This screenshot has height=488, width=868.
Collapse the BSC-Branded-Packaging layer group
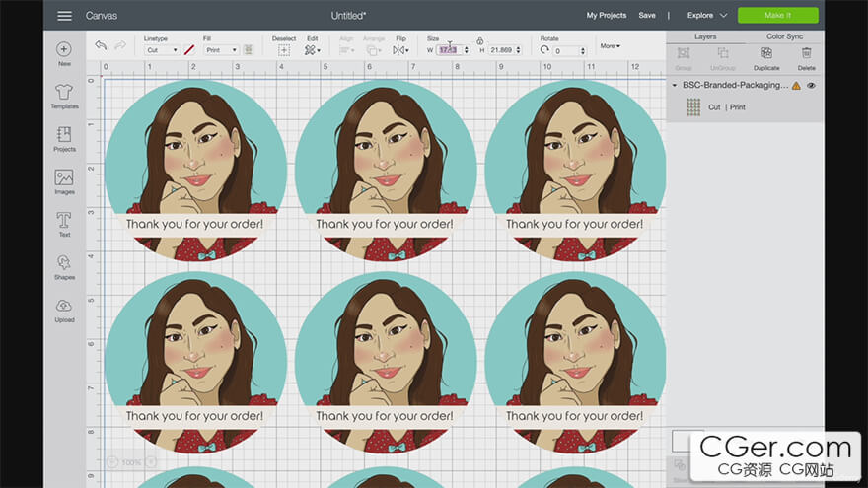click(x=675, y=85)
